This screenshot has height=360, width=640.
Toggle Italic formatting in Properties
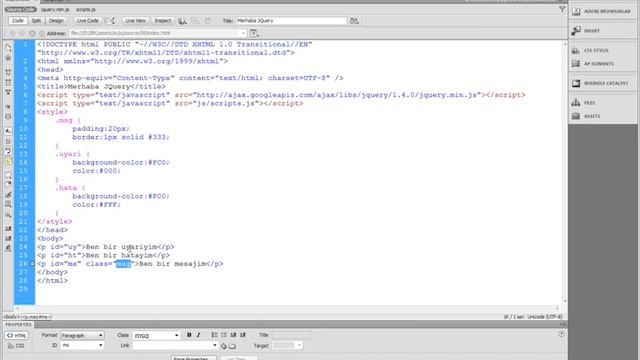(x=198, y=335)
